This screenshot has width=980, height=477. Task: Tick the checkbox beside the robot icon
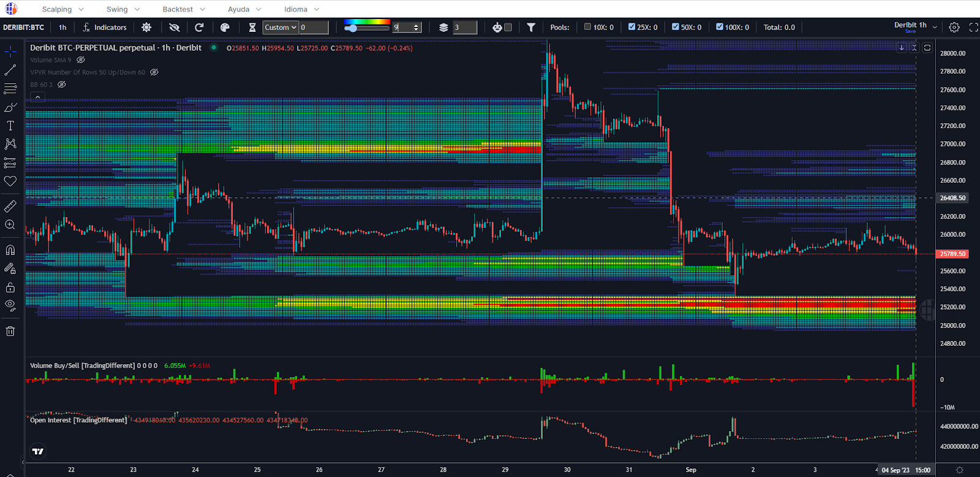coord(508,28)
